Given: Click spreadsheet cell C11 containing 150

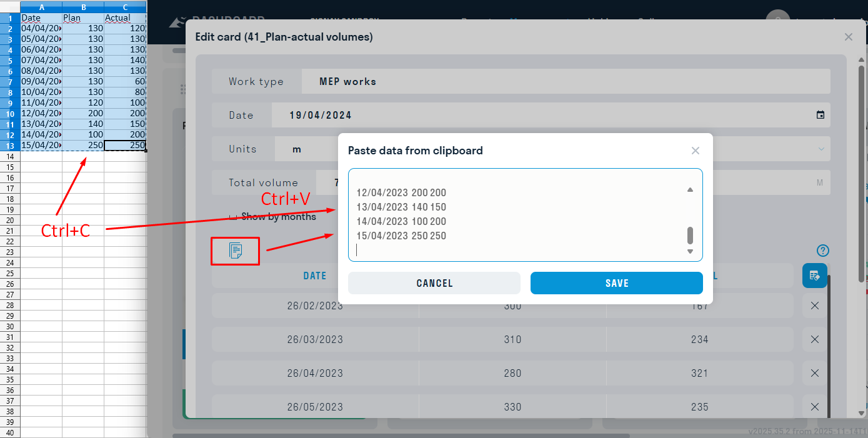Looking at the screenshot, I should [125, 124].
